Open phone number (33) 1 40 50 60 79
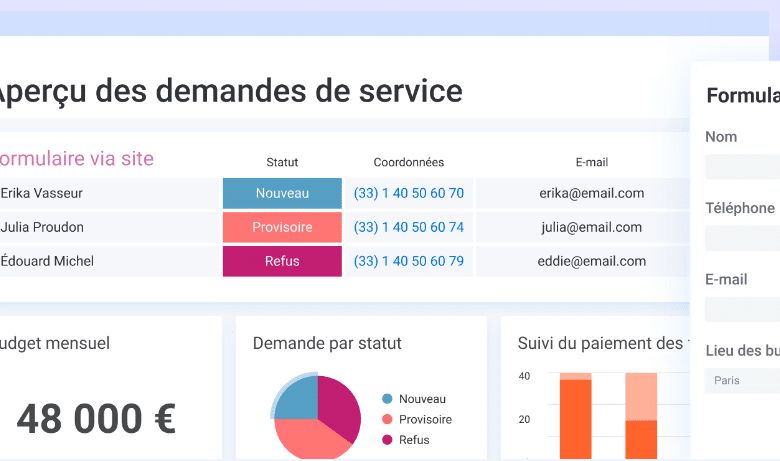Screen dimensions: 780x461 pos(408,261)
